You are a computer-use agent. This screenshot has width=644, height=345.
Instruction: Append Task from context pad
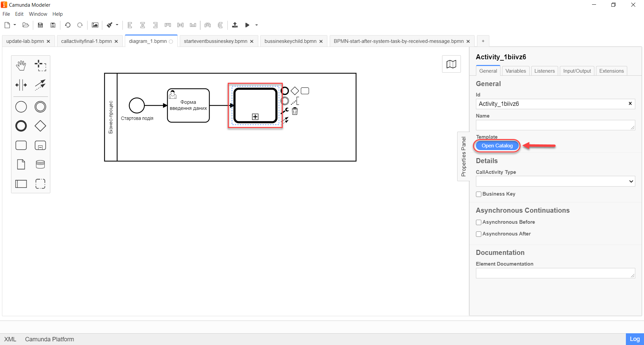click(x=305, y=91)
